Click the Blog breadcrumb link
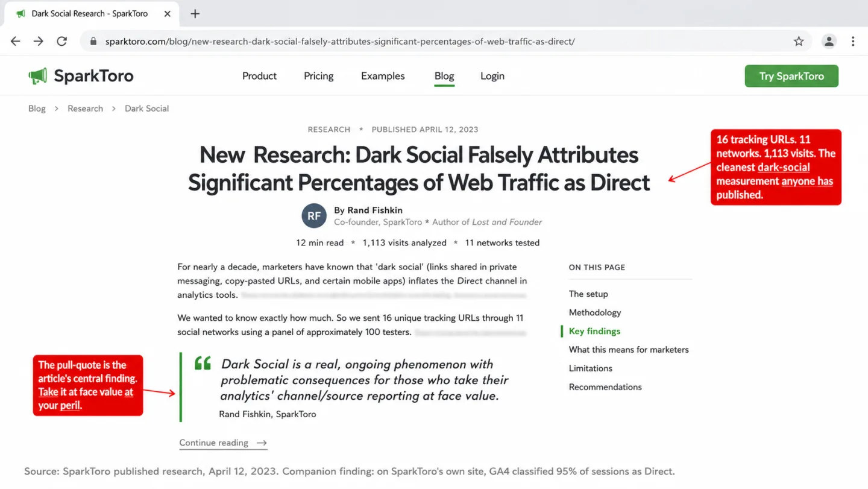Image resolution: width=868 pixels, height=489 pixels. pyautogui.click(x=37, y=109)
